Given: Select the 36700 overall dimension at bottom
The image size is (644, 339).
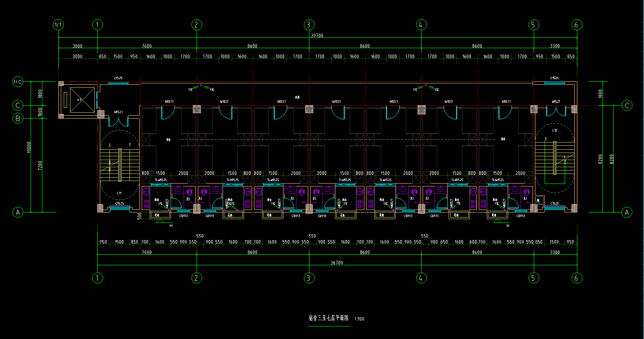Looking at the screenshot, I should 337,263.
